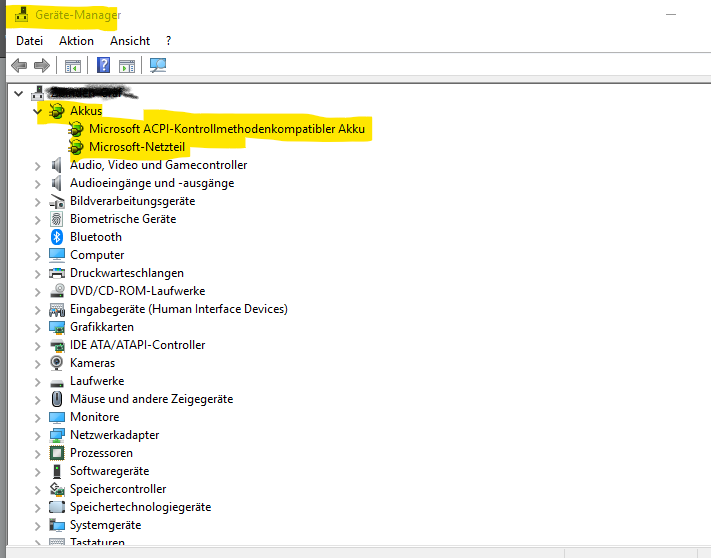Viewport: 711px width, 558px height.
Task: Expand the Grafikkarten category
Action: click(x=38, y=328)
